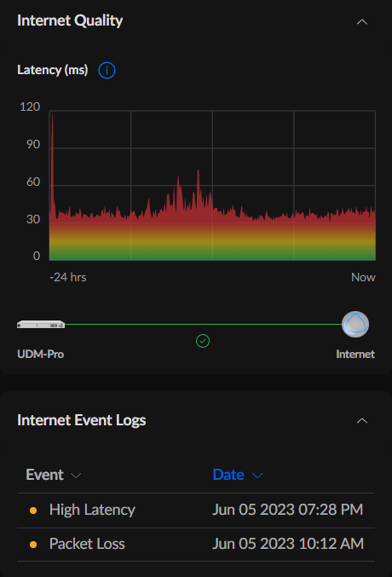Toggle the Date column sort arrow
Image resolution: width=392 pixels, height=577 pixels.
(257, 476)
